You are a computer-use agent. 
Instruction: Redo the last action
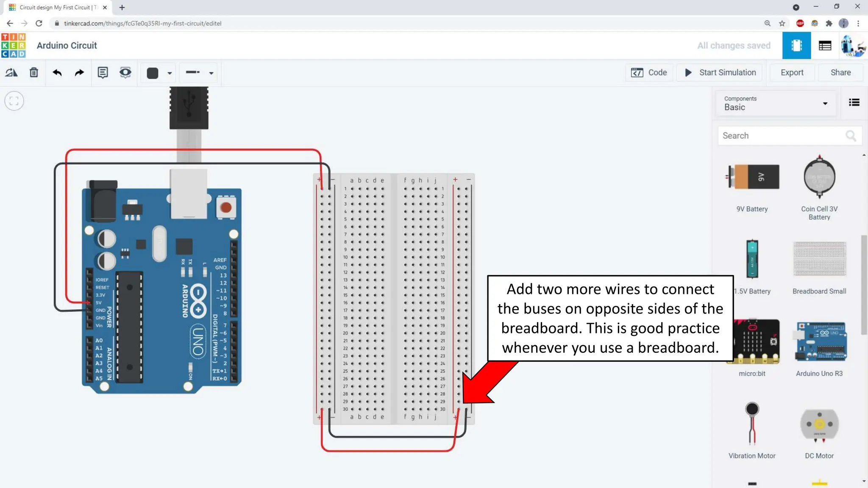tap(79, 73)
